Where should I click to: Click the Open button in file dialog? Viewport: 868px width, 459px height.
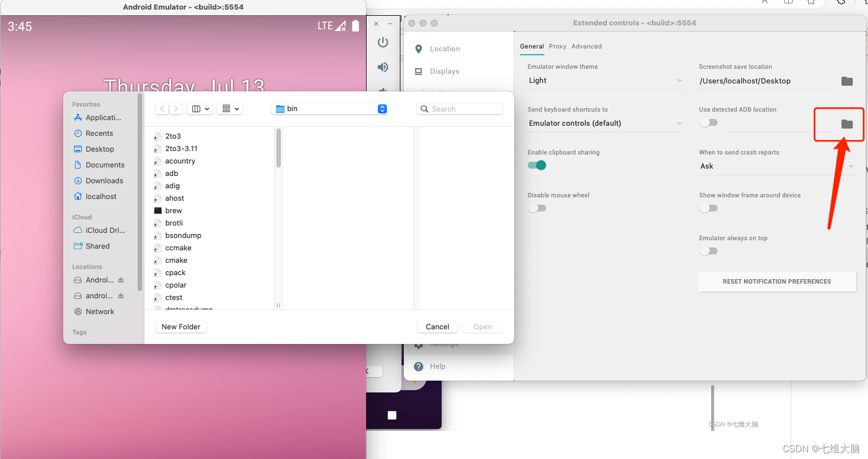pos(483,327)
